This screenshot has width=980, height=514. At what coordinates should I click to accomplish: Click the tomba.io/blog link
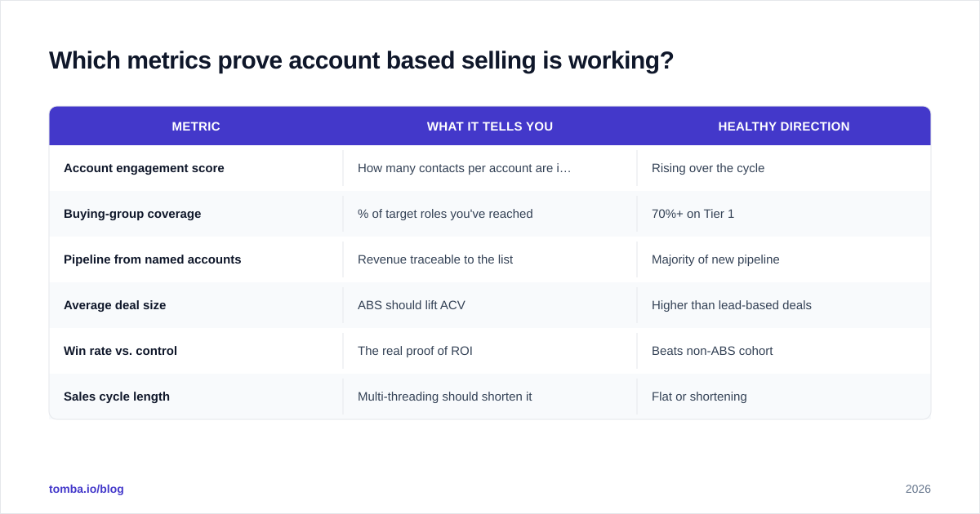point(87,489)
